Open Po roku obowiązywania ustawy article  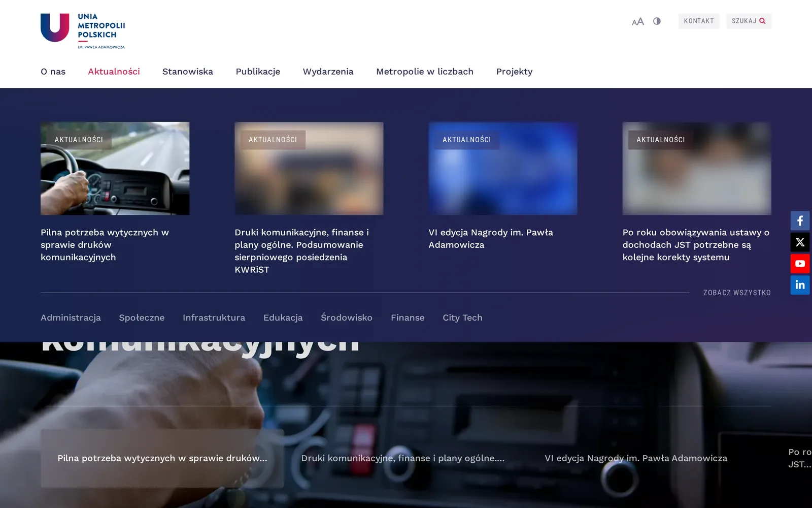pyautogui.click(x=696, y=245)
